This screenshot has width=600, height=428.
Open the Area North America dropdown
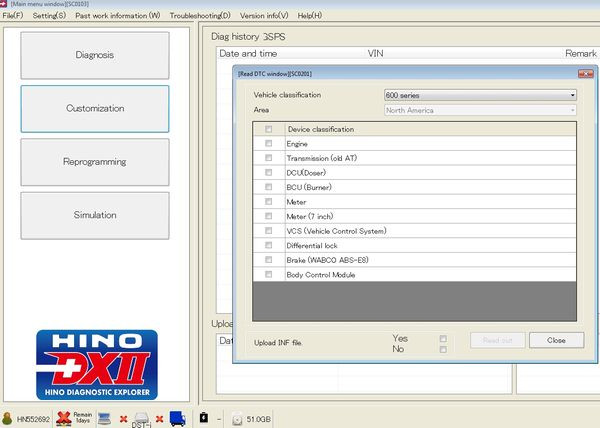pos(480,110)
